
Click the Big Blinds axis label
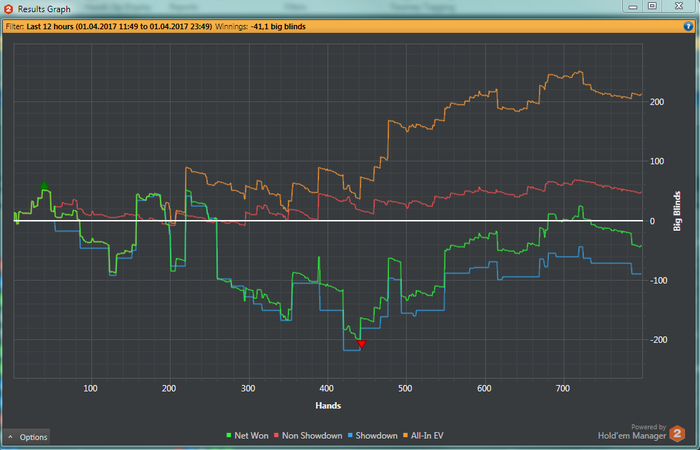tap(677, 211)
